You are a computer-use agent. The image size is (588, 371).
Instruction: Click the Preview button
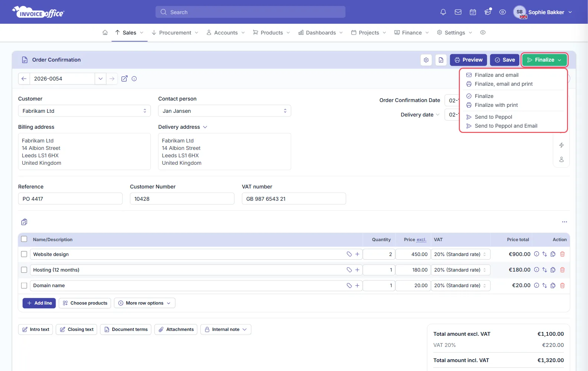click(468, 60)
